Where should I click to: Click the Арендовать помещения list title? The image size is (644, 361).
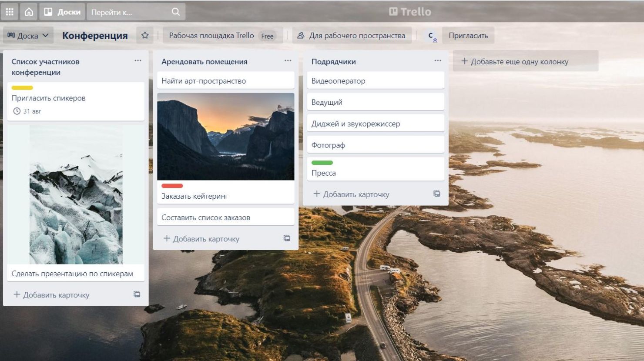tap(205, 62)
